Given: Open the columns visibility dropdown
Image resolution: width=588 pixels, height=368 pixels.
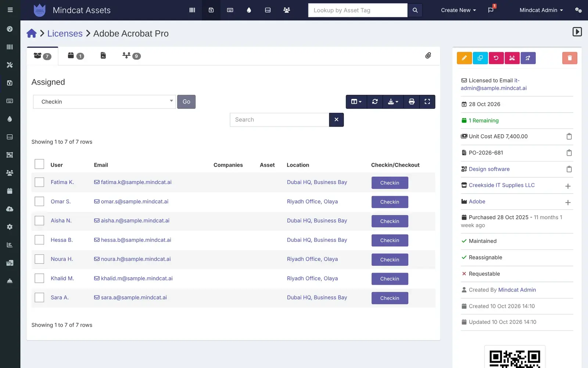Looking at the screenshot, I should (356, 102).
